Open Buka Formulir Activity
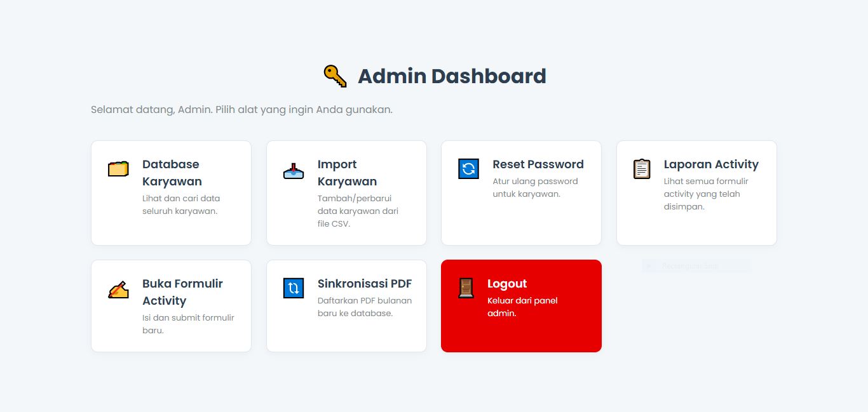 point(171,305)
